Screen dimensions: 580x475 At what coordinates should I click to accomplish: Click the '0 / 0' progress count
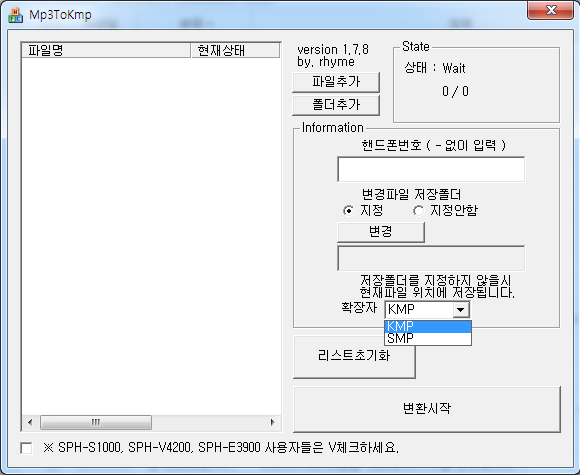455,91
